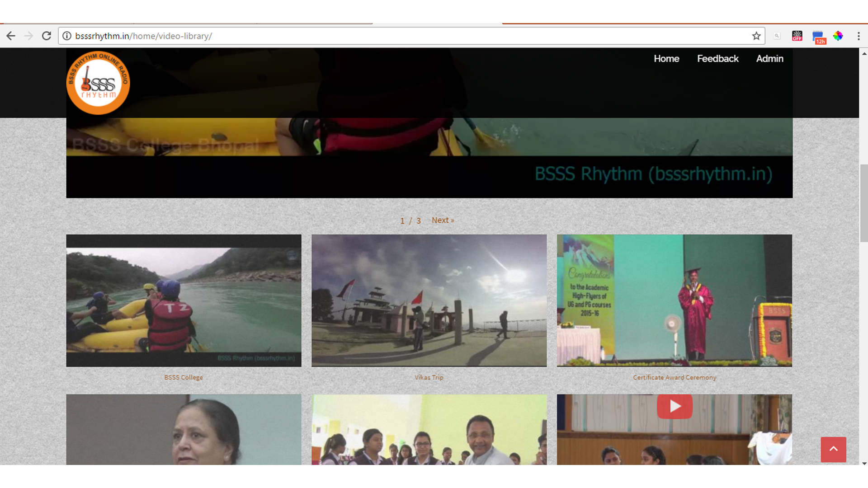Play the YouTube video thumbnail

[675, 406]
